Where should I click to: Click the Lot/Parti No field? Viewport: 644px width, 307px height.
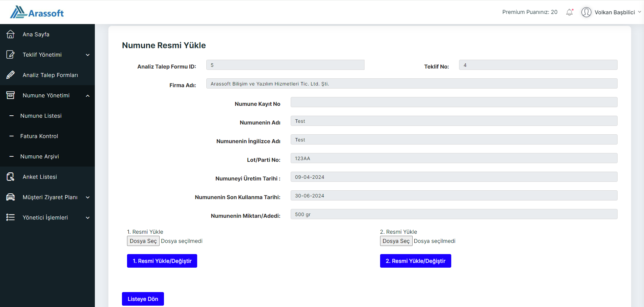pos(454,158)
